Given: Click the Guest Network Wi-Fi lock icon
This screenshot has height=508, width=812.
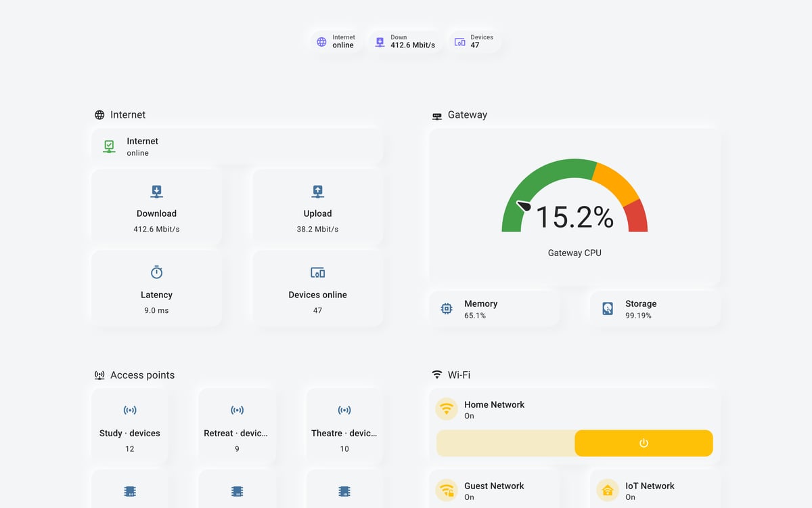Looking at the screenshot, I should [x=447, y=490].
